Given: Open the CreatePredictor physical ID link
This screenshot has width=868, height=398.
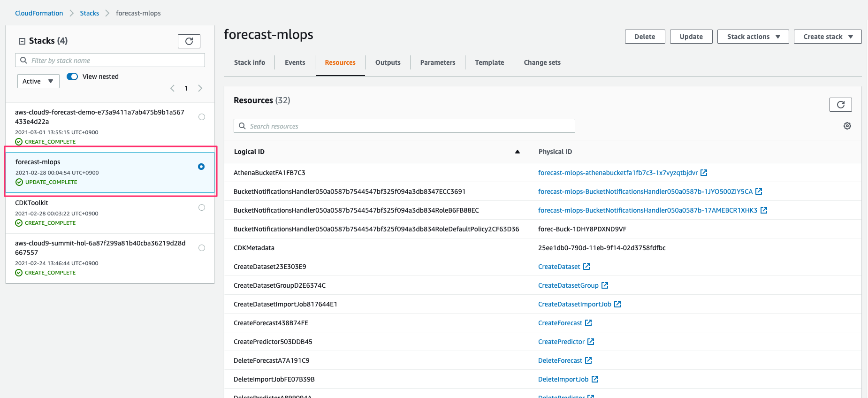Looking at the screenshot, I should click(562, 342).
